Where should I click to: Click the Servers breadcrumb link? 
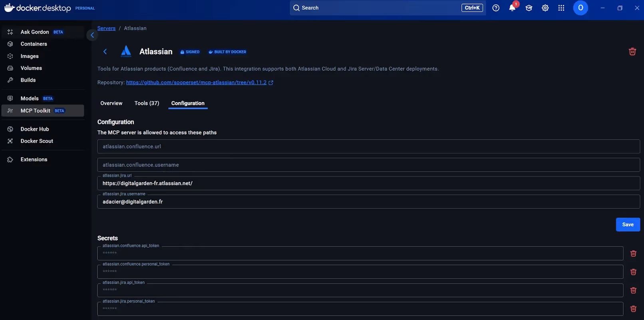pos(106,28)
